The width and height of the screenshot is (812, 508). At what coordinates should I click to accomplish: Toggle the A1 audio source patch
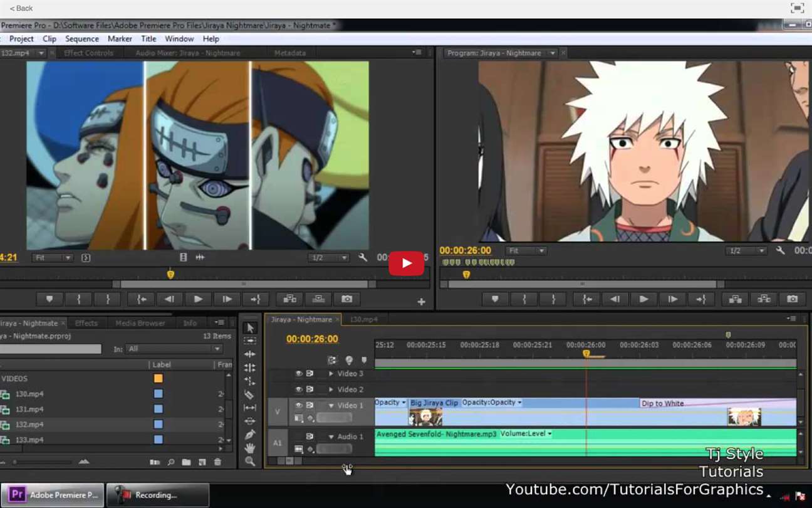[278, 443]
